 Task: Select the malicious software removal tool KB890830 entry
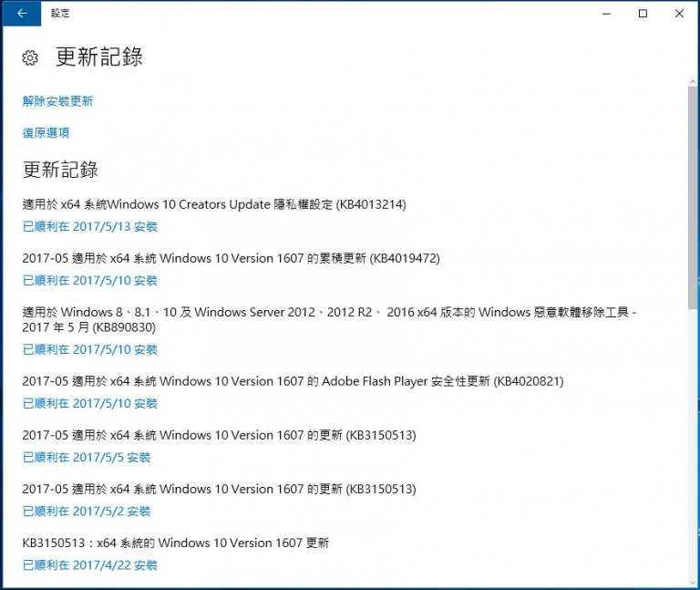coord(329,319)
